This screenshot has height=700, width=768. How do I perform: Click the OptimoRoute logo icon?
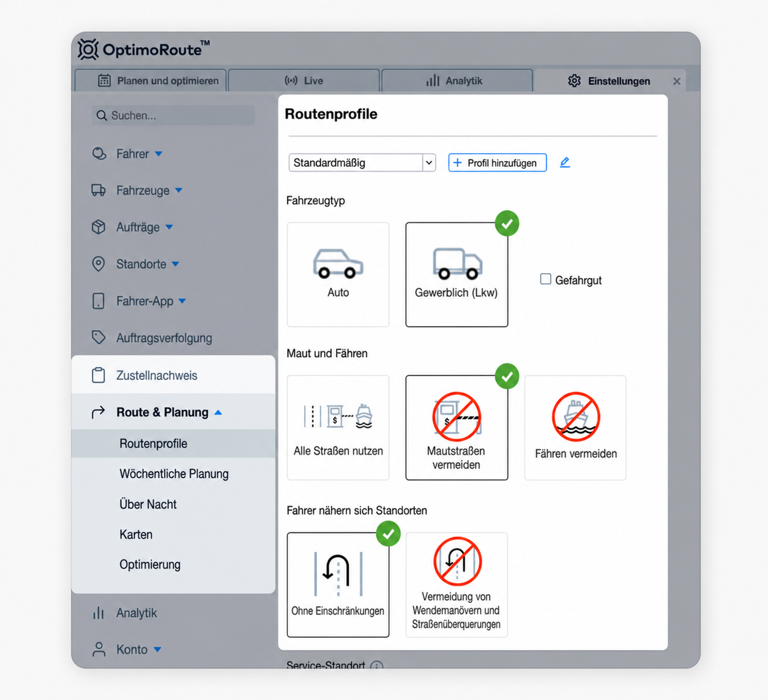88,50
